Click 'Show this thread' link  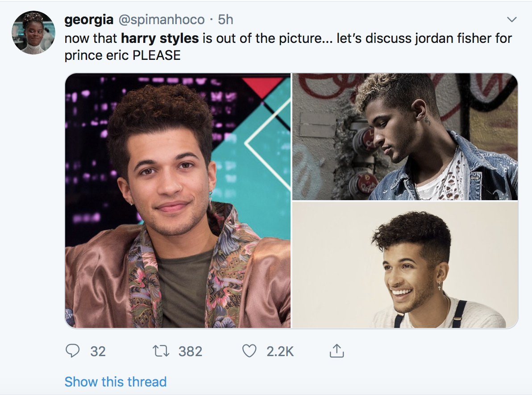click(116, 382)
